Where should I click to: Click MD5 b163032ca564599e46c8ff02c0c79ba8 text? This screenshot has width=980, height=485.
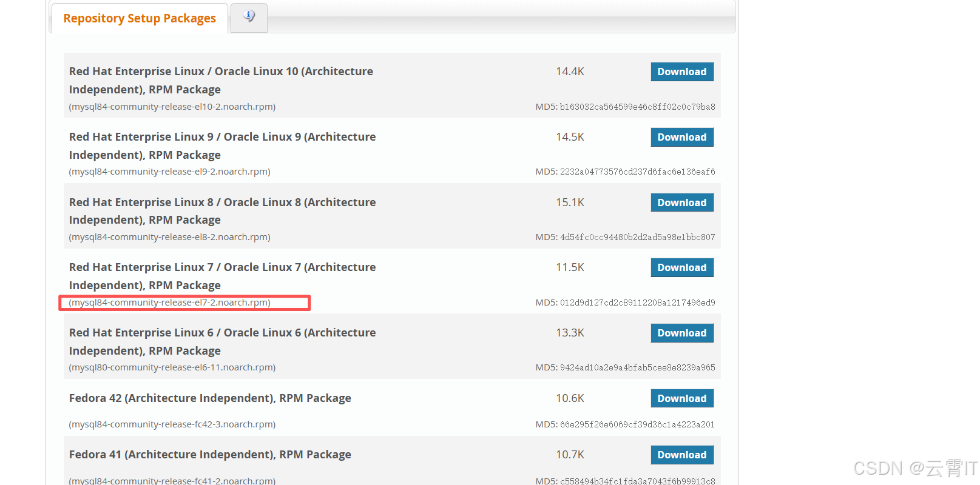[625, 107]
